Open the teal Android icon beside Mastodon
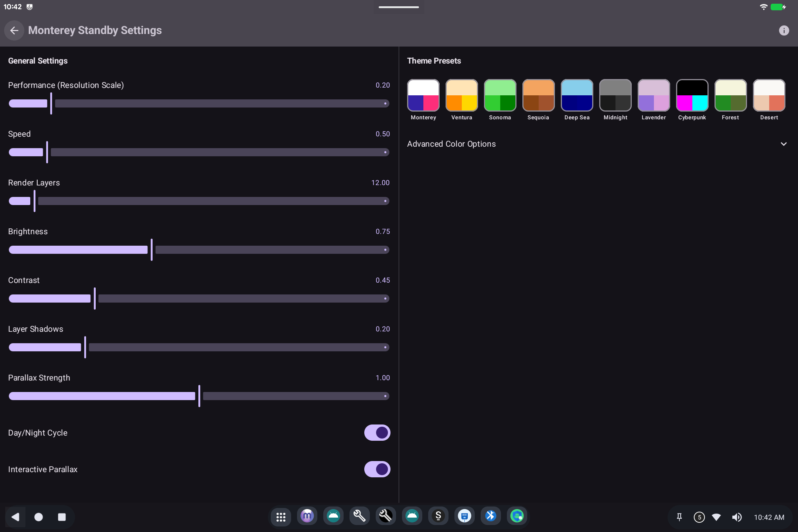Viewport: 798px width, 532px height. pyautogui.click(x=333, y=516)
